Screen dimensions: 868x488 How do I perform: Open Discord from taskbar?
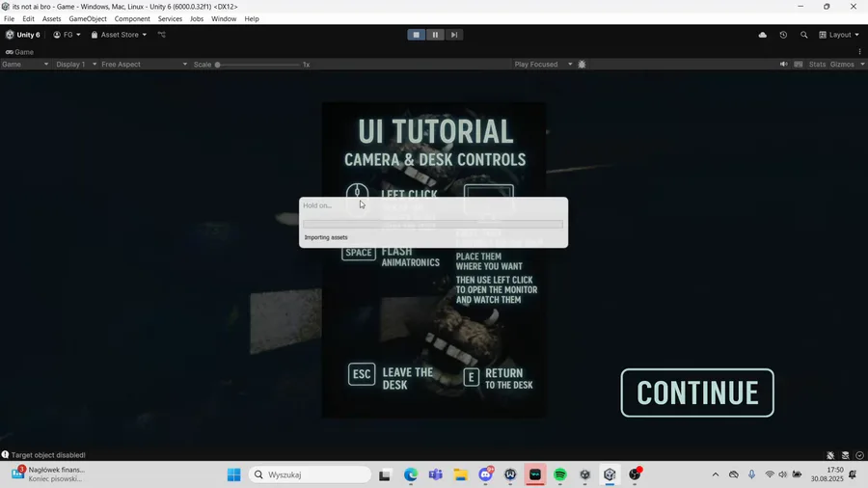click(x=486, y=474)
